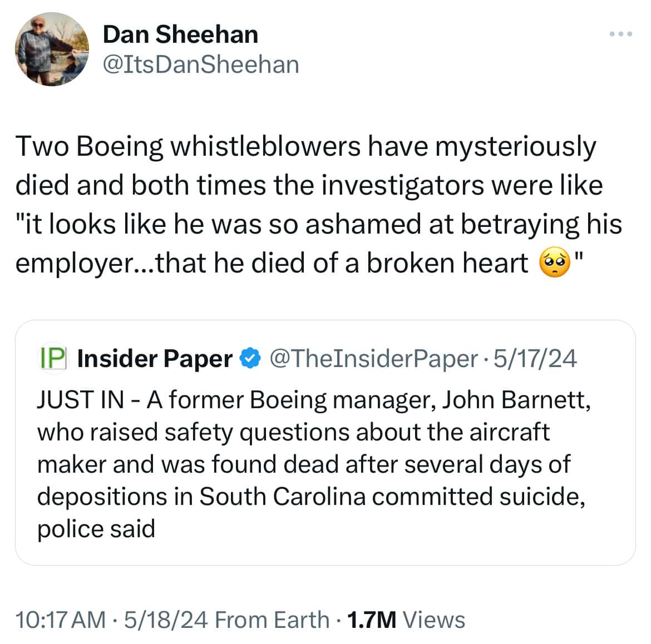The height and width of the screenshot is (644, 651).
Task: Open the tweet's three-dot more menu
Action: pos(620,34)
